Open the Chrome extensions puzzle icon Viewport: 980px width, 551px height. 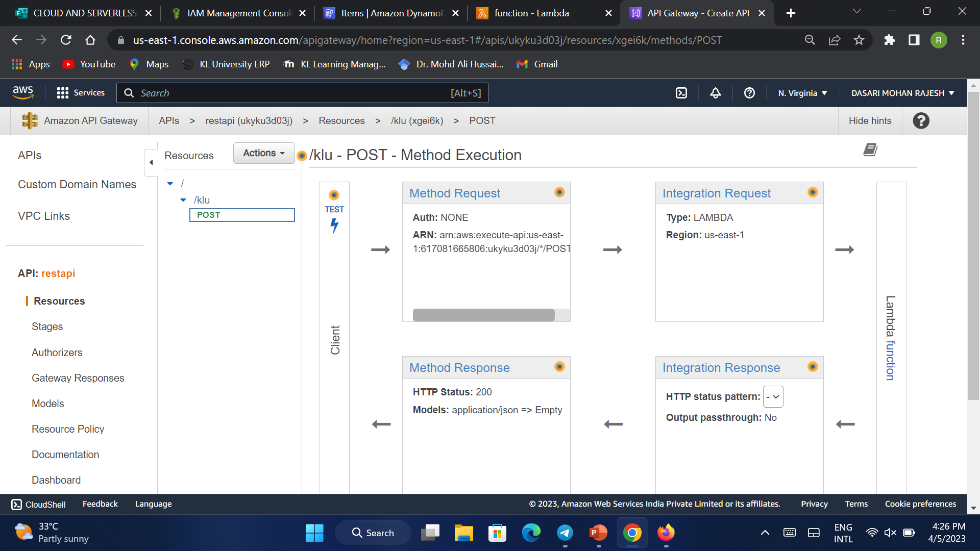890,40
